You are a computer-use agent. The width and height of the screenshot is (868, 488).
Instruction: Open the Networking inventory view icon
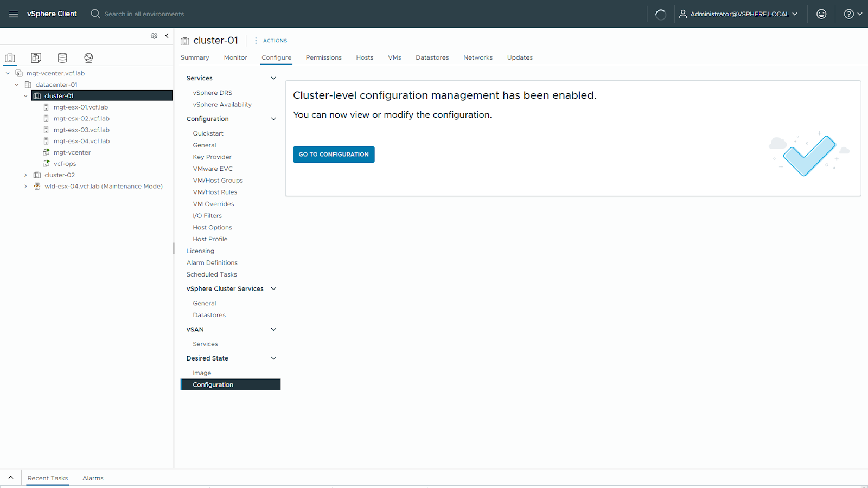pyautogui.click(x=88, y=58)
